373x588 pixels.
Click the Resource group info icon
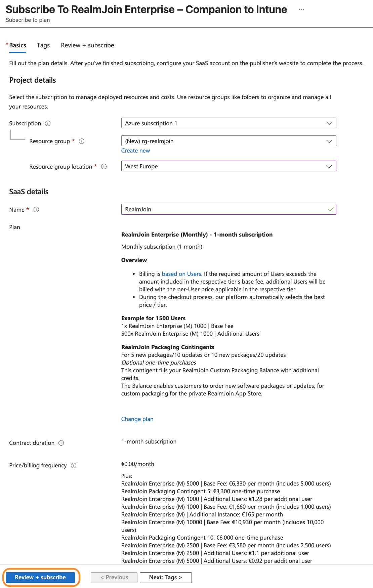[82, 141]
